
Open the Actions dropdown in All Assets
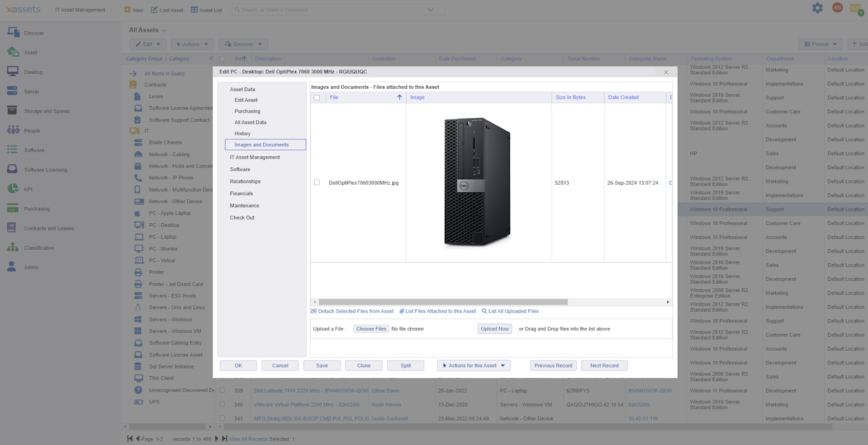pyautogui.click(x=192, y=45)
